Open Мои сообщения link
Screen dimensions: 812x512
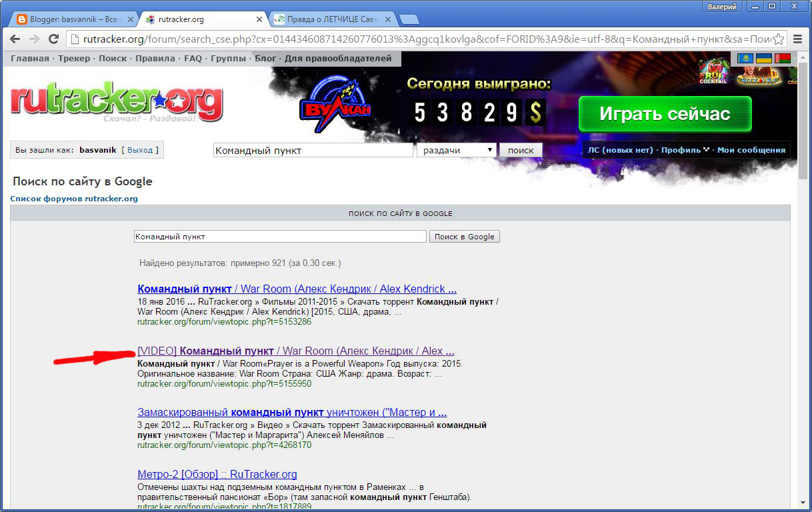751,150
